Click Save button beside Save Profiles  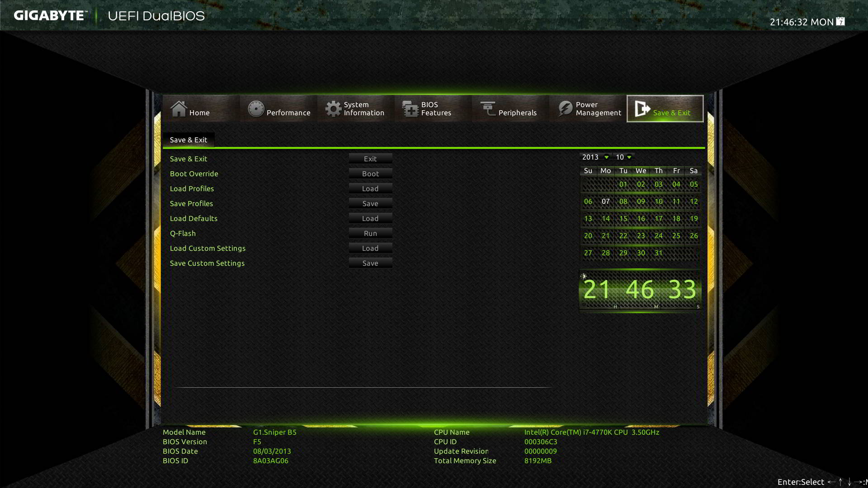coord(370,204)
